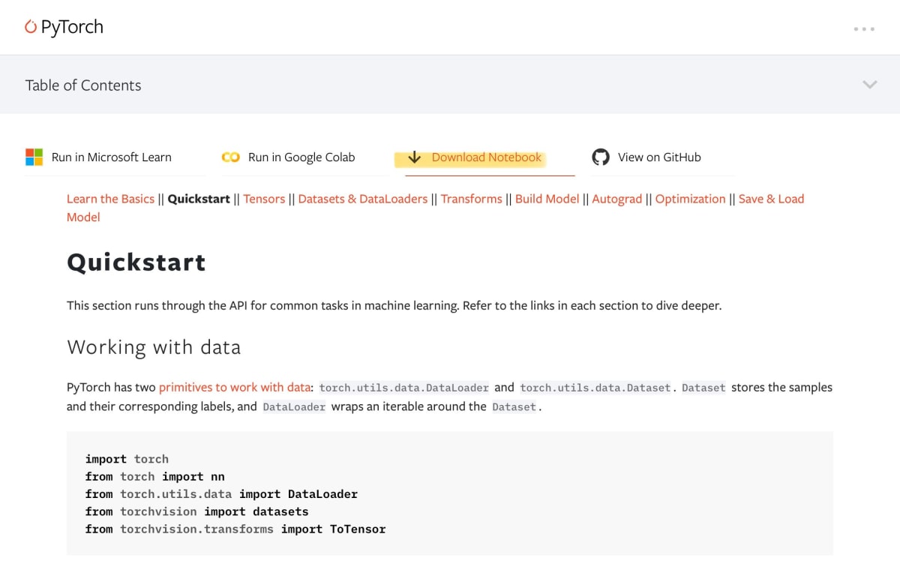900x588 pixels.
Task: Click the Microsoft Learn colored squares icon
Action: coord(34,157)
